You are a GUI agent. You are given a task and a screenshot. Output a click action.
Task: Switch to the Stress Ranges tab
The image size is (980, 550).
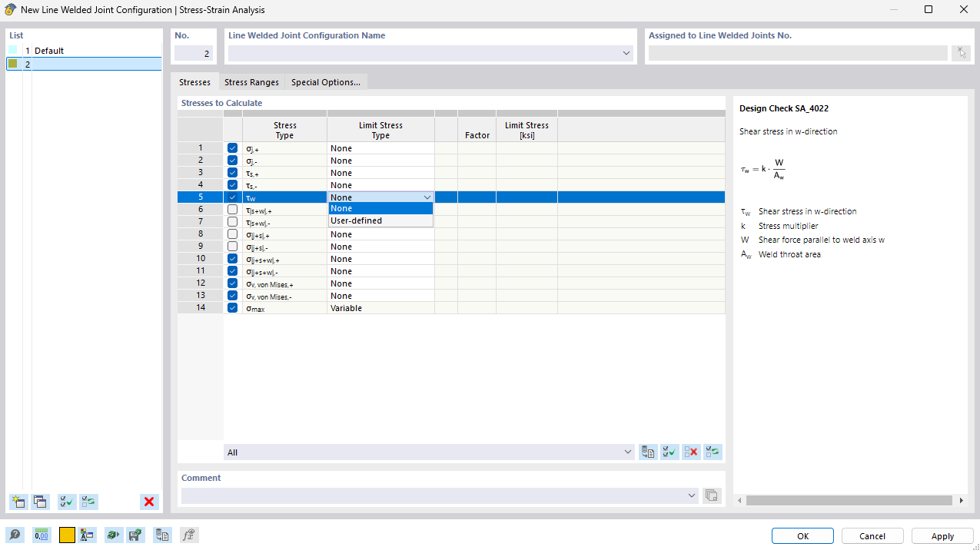[251, 81]
